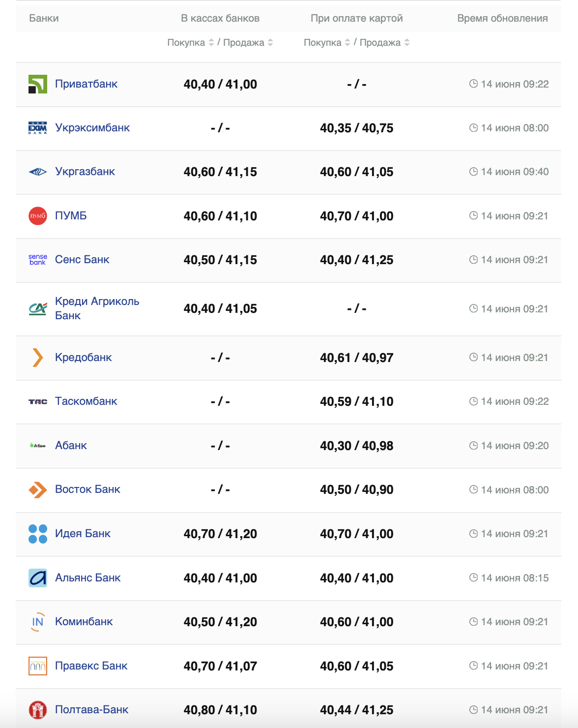The width and height of the screenshot is (578, 728).
Task: Open the Правекс Банк link
Action: pyautogui.click(x=91, y=666)
